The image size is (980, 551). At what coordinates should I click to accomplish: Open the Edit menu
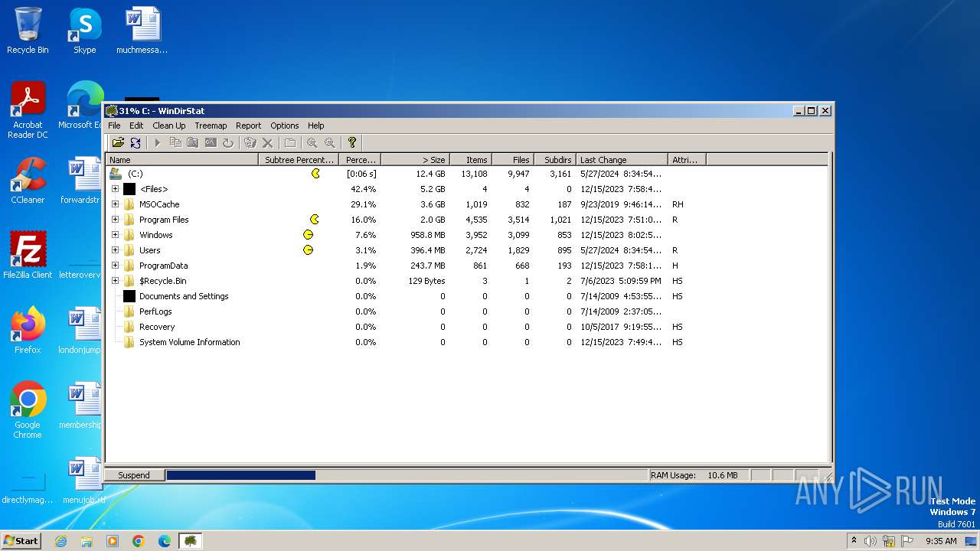tap(136, 126)
